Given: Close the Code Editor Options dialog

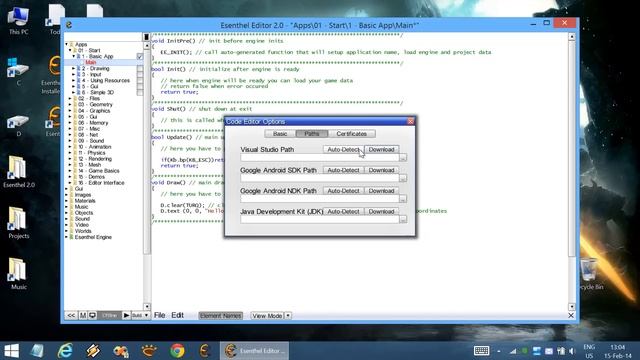Looking at the screenshot, I should [x=411, y=121].
